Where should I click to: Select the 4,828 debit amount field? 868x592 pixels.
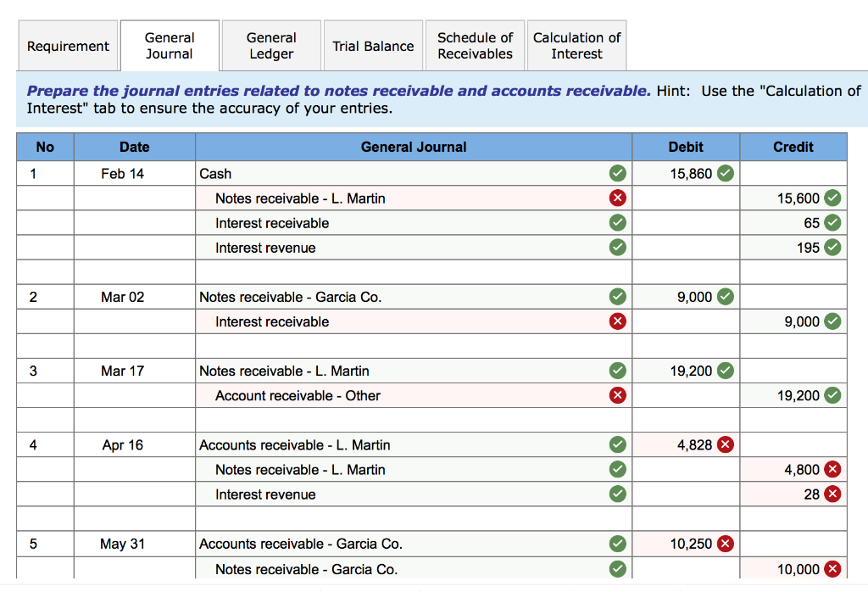[686, 444]
